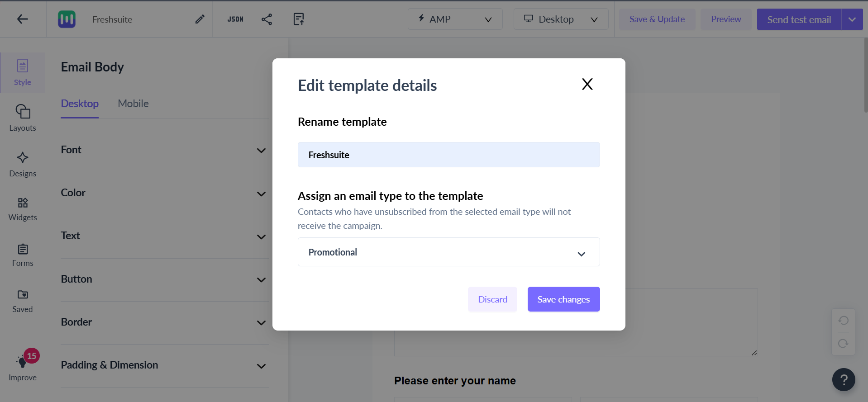The image size is (868, 402).
Task: Click the Rename template input field
Action: (x=448, y=155)
